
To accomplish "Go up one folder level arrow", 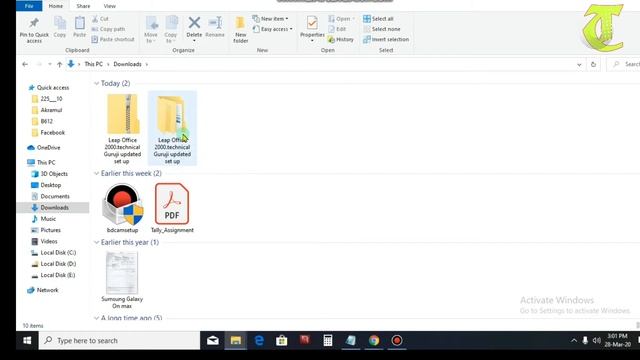I will click(x=60, y=64).
